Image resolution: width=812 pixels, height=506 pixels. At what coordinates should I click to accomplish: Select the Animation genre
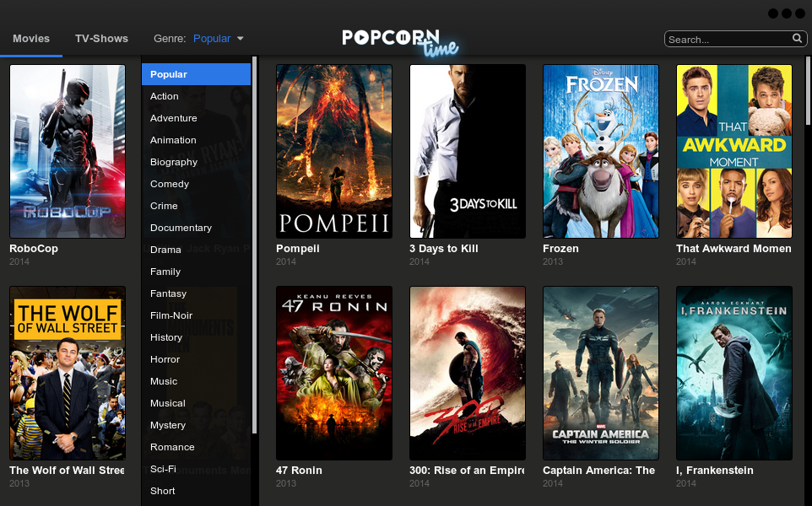coord(175,140)
